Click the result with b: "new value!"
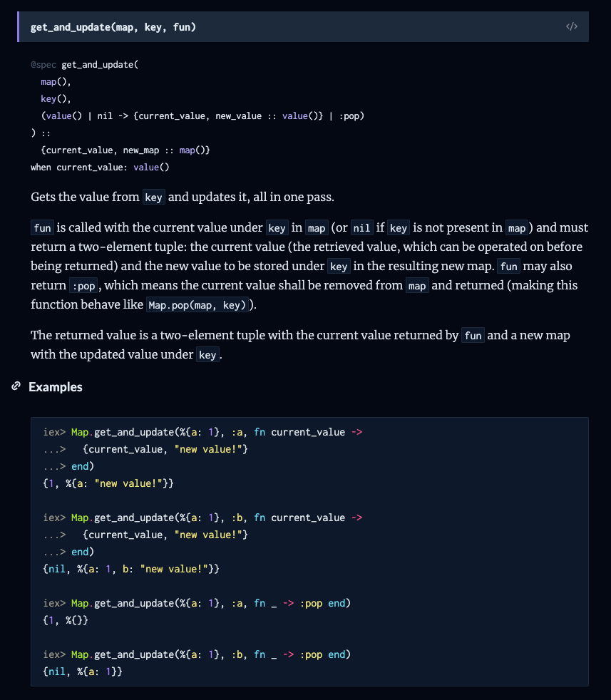 pos(131,569)
